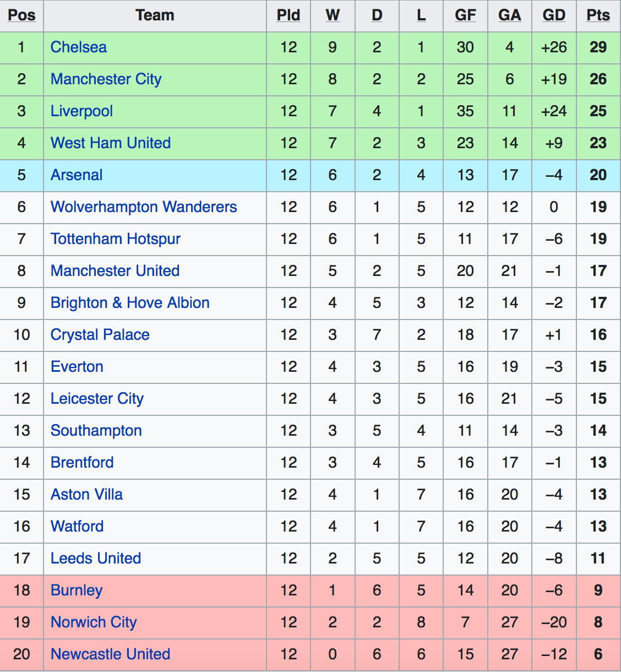621x672 pixels.
Task: Select the Crystal Palace link
Action: click(x=100, y=335)
